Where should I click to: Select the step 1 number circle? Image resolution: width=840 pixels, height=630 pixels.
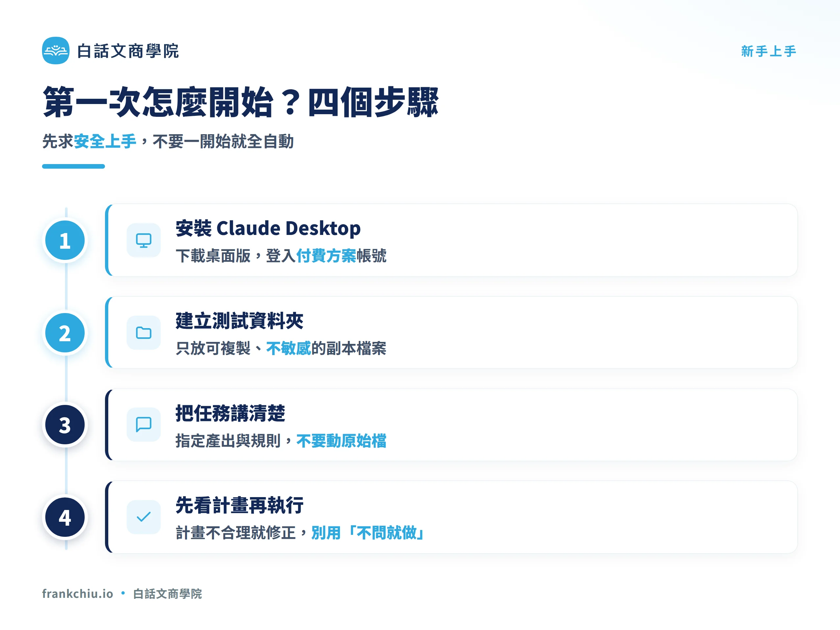(x=65, y=241)
